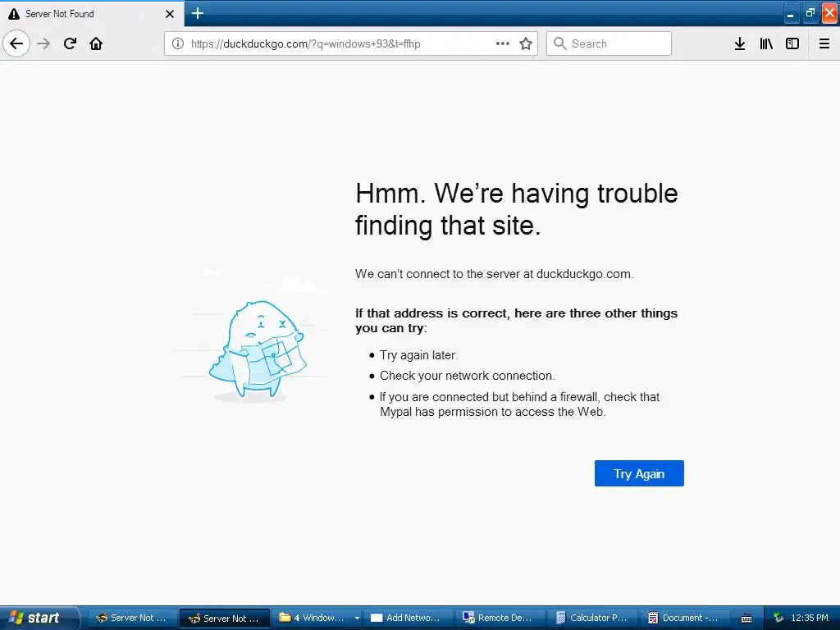Open page actions three-dots menu

[x=503, y=43]
